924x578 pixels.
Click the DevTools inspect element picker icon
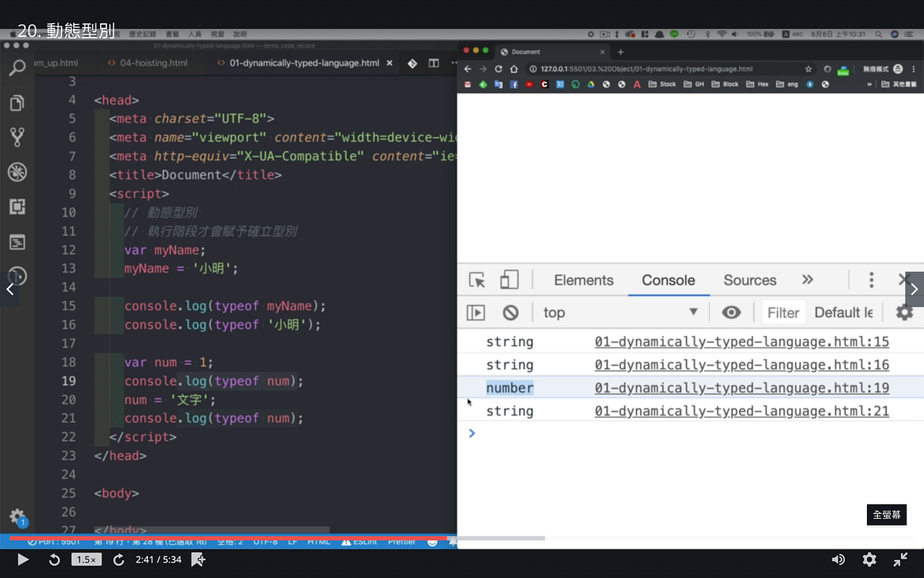(477, 280)
